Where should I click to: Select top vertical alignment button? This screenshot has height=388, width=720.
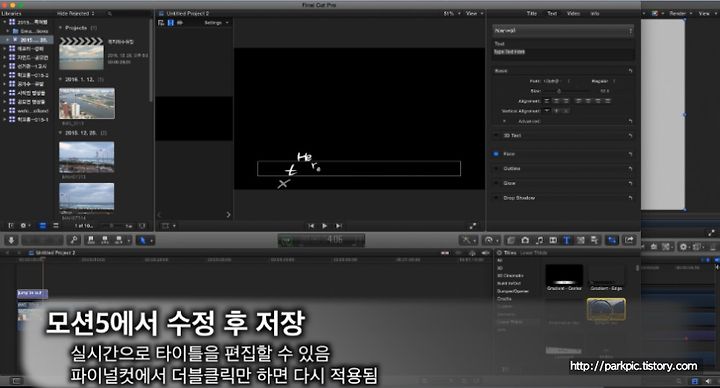547,111
